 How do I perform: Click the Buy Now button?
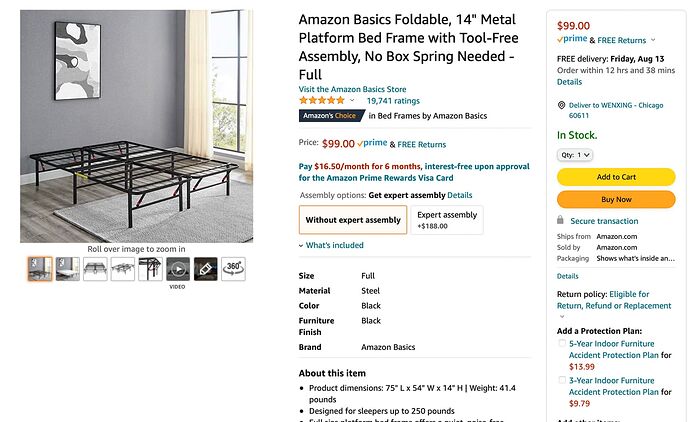click(615, 199)
